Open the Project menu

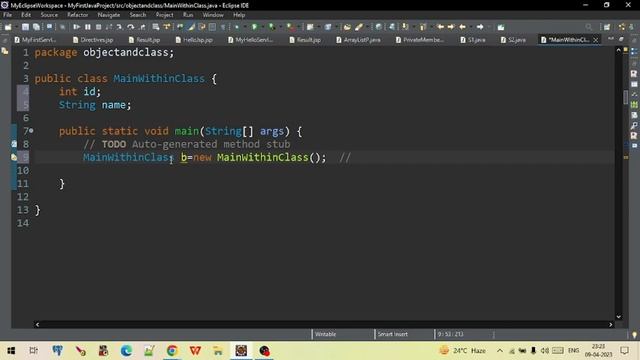point(164,15)
